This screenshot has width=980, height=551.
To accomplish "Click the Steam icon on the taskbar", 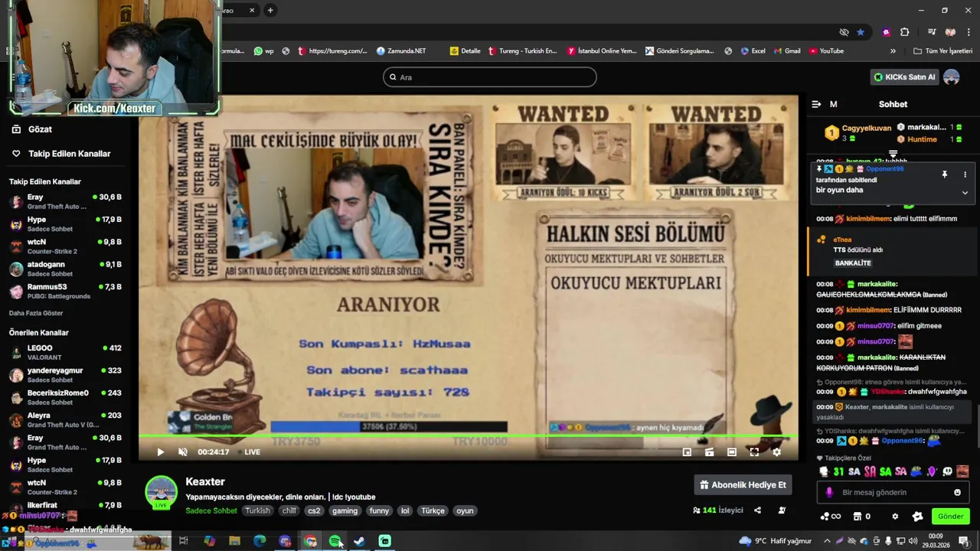I will point(359,541).
